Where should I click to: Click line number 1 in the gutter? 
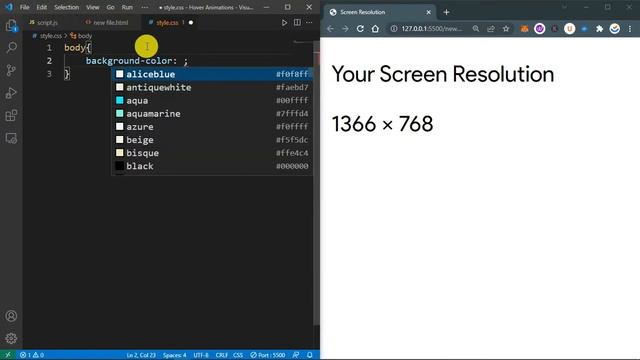point(49,48)
